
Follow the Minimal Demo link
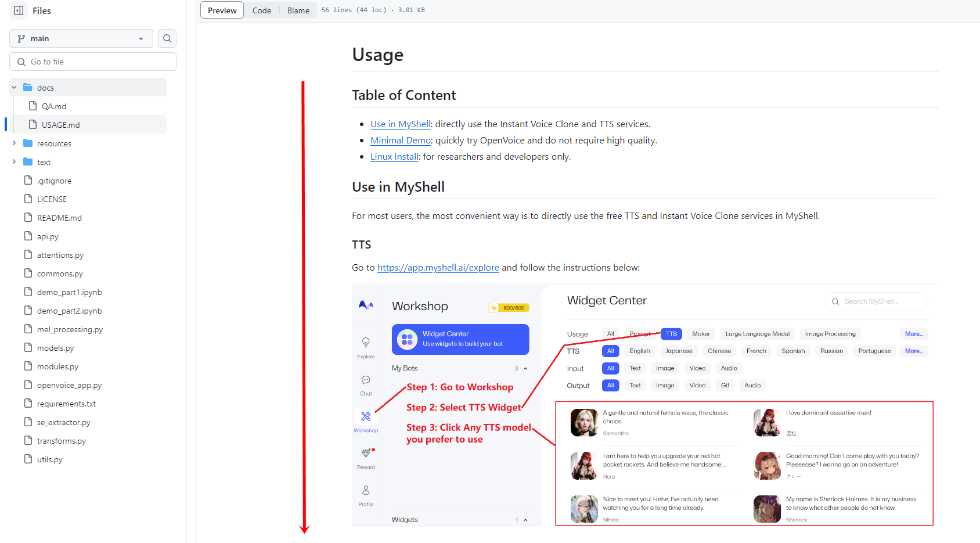[401, 140]
